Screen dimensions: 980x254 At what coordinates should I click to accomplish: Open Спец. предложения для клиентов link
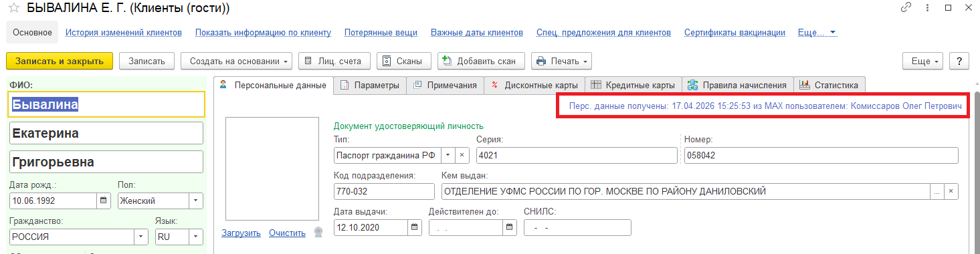[603, 32]
